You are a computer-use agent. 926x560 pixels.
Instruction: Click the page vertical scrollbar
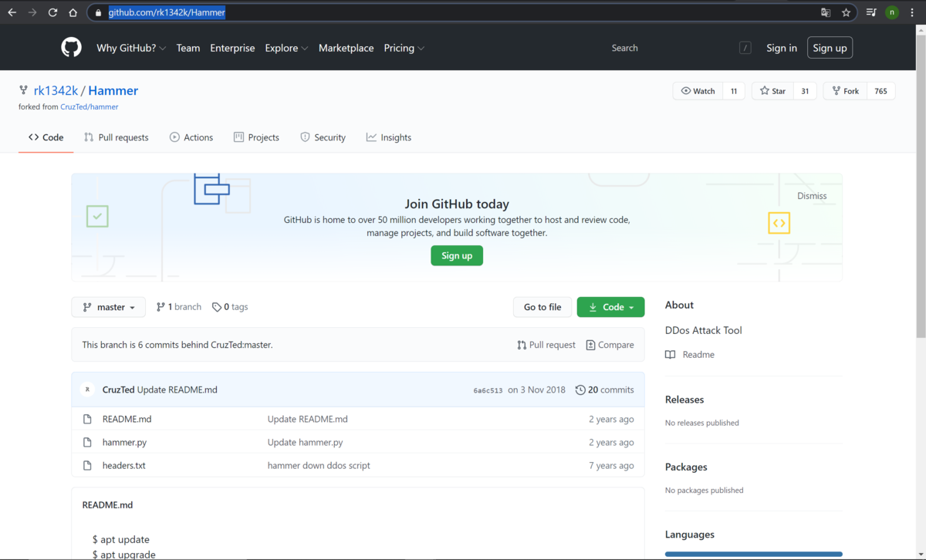click(920, 185)
